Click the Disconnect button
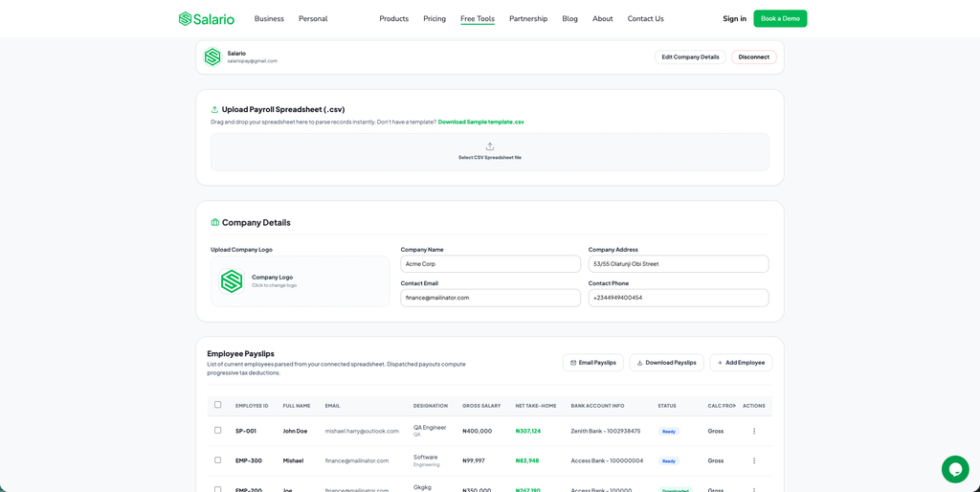This screenshot has height=492, width=980. click(754, 56)
